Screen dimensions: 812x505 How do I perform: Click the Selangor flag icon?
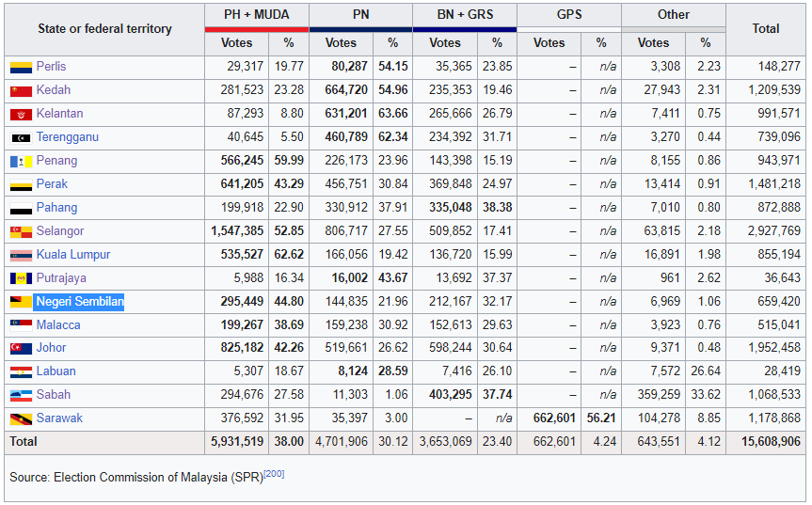21,231
